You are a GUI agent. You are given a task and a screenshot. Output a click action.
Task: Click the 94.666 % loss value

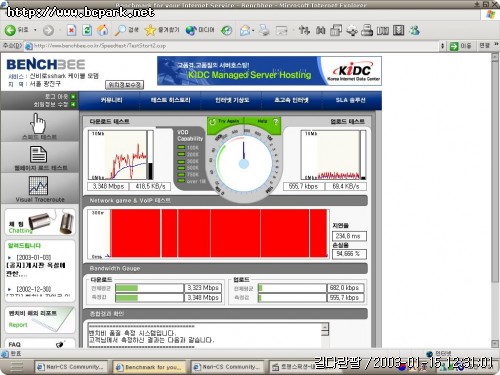(349, 254)
